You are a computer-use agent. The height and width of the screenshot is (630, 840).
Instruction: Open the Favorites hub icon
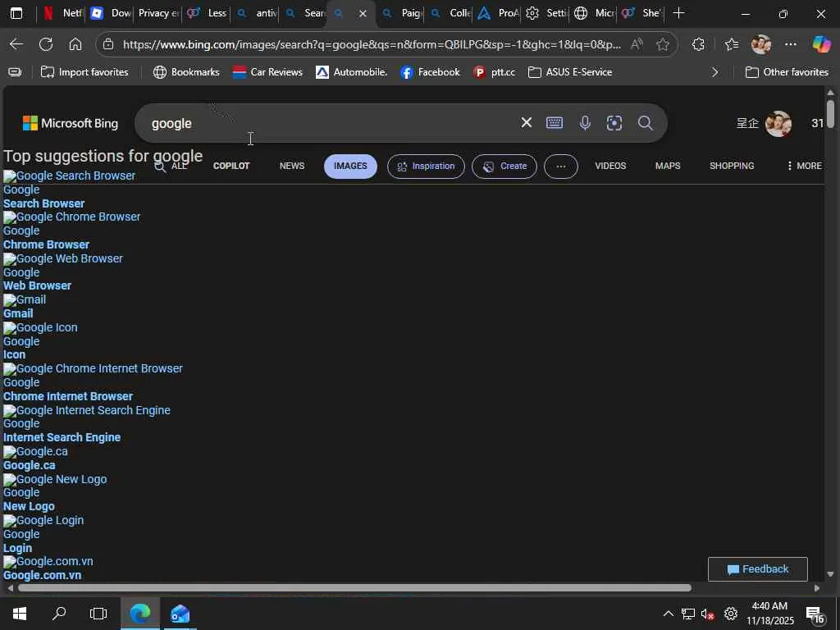tap(731, 44)
